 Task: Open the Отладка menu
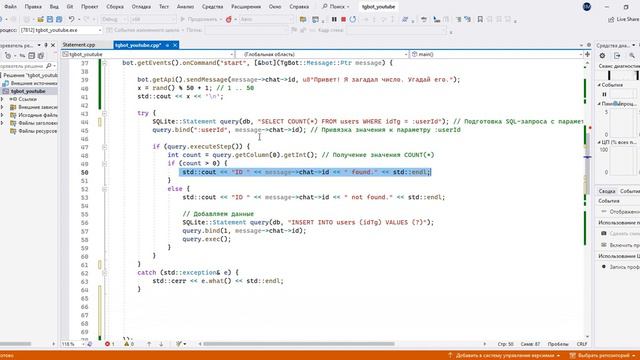[141, 7]
